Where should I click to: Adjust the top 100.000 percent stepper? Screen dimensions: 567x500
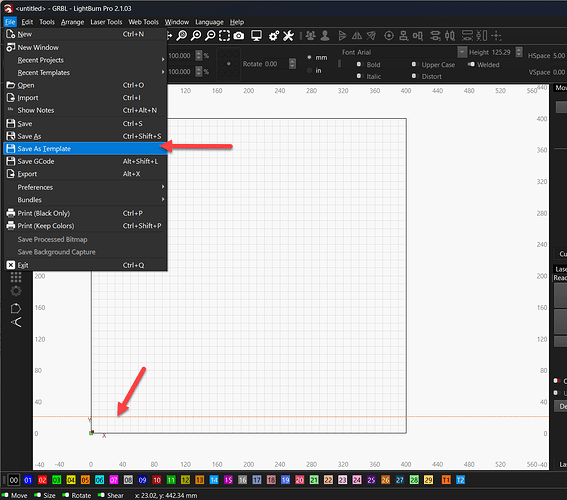tap(199, 55)
